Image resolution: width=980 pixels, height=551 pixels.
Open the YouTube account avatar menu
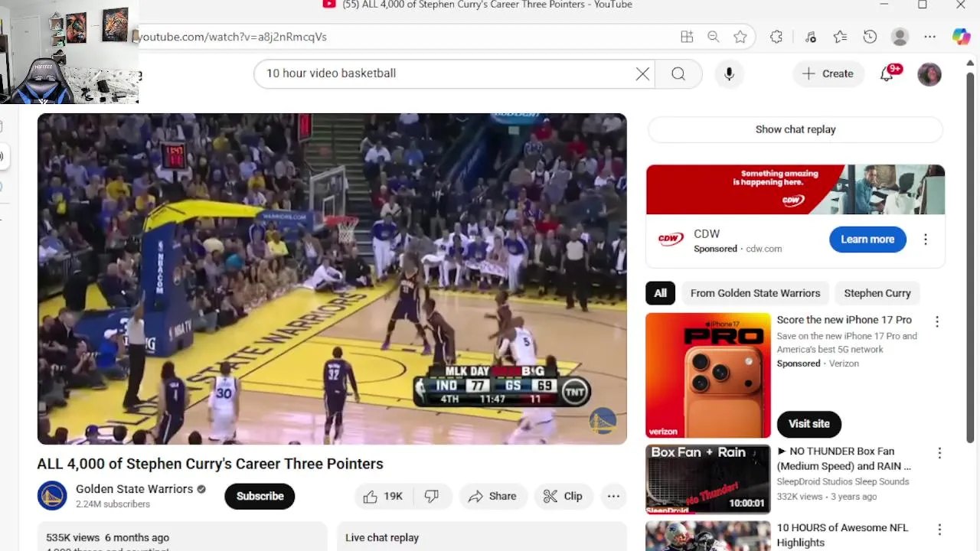tap(929, 74)
